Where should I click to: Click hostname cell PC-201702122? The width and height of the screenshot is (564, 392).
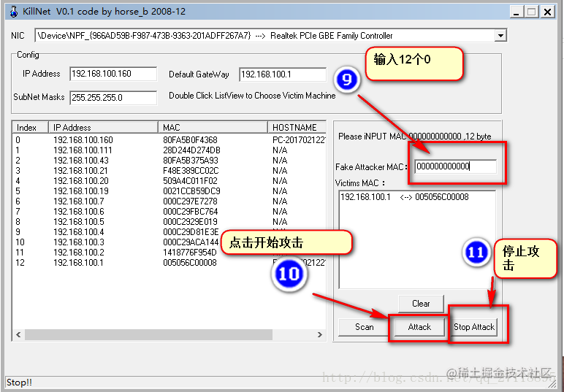point(299,139)
